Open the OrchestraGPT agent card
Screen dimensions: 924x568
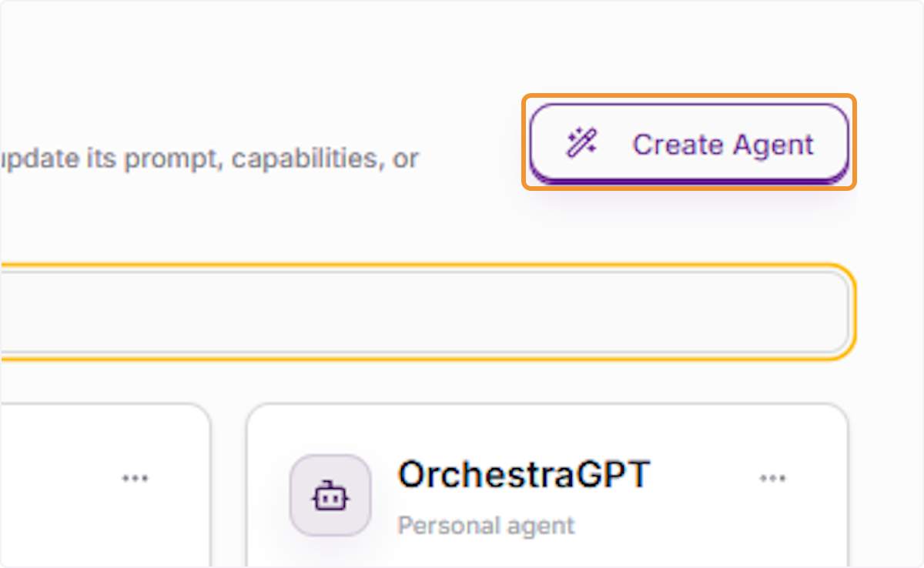(x=547, y=486)
